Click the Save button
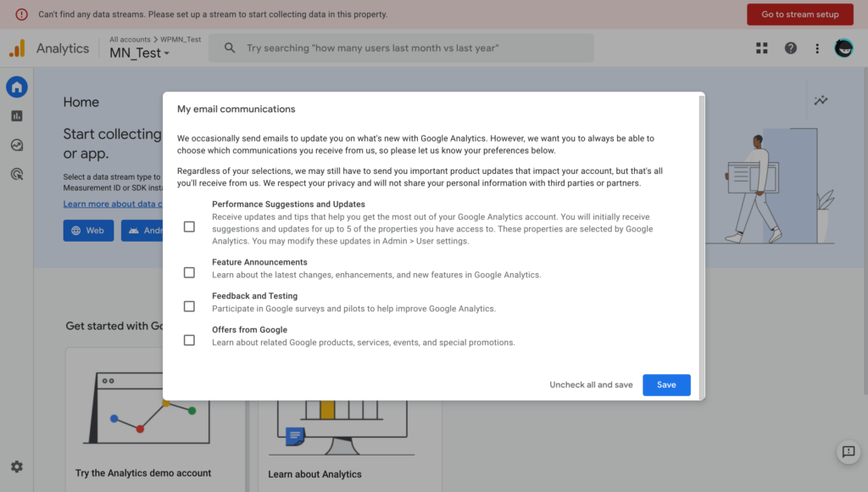The height and width of the screenshot is (492, 868). [x=666, y=384]
